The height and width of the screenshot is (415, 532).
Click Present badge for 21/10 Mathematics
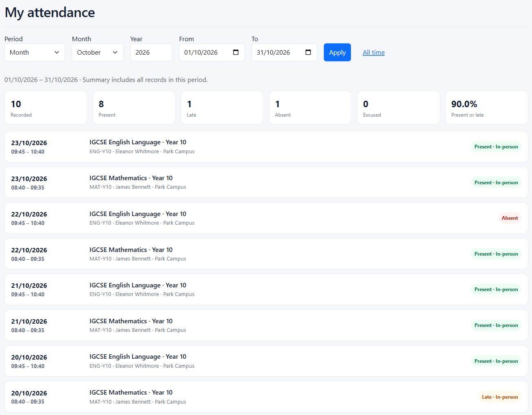[496, 325]
